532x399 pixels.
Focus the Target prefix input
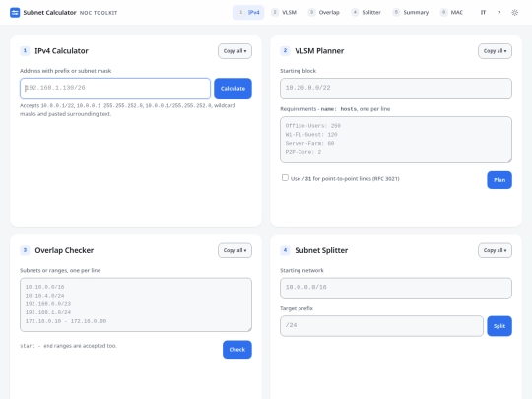pyautogui.click(x=381, y=326)
